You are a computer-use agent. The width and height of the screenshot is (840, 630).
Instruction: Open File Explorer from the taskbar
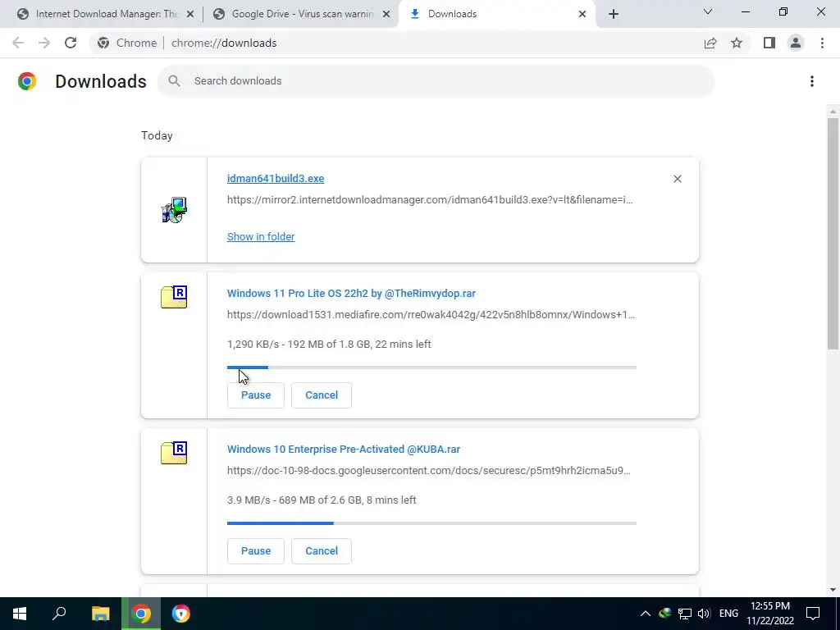point(100,614)
